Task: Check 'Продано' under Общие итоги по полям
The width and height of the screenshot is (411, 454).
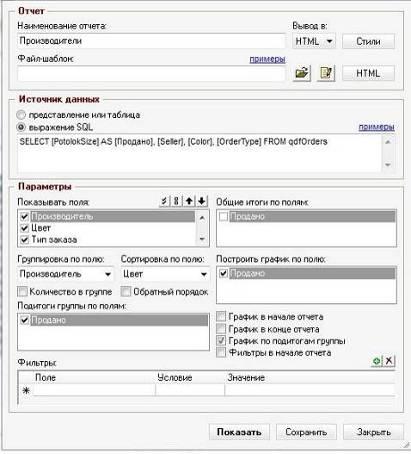Action: pyautogui.click(x=223, y=217)
